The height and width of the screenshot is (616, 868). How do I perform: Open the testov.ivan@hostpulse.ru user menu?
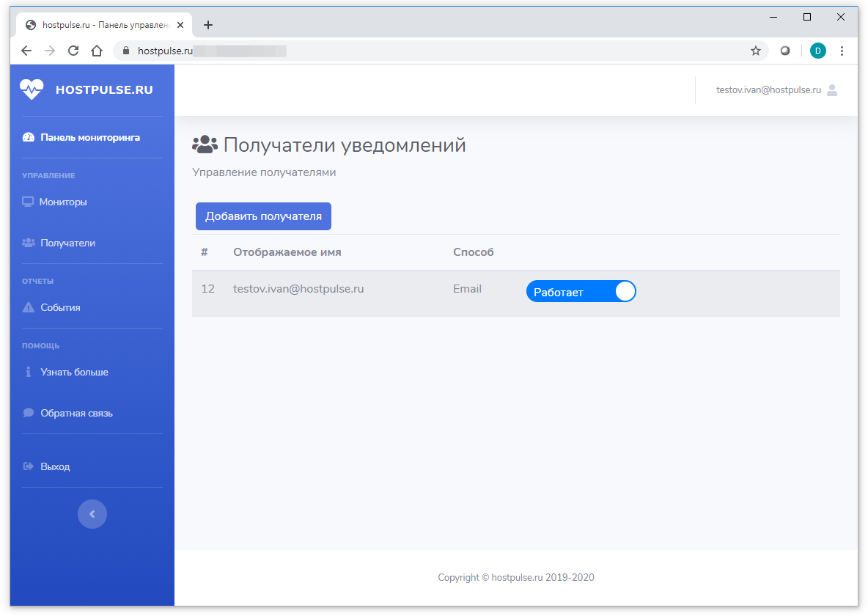click(768, 90)
